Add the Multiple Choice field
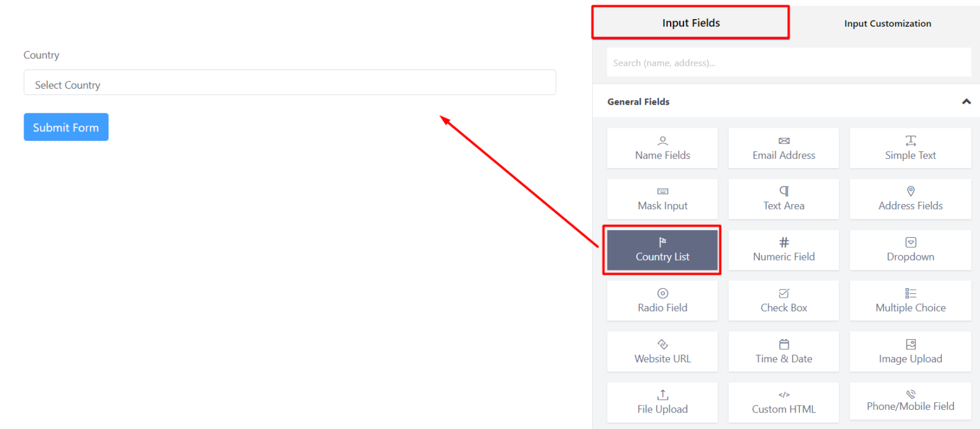980x429 pixels. click(910, 300)
